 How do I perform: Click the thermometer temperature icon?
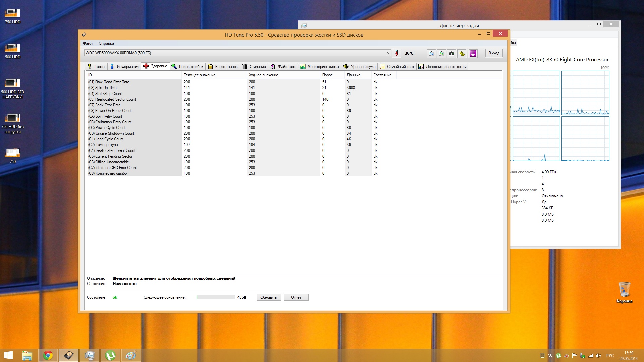pos(396,53)
